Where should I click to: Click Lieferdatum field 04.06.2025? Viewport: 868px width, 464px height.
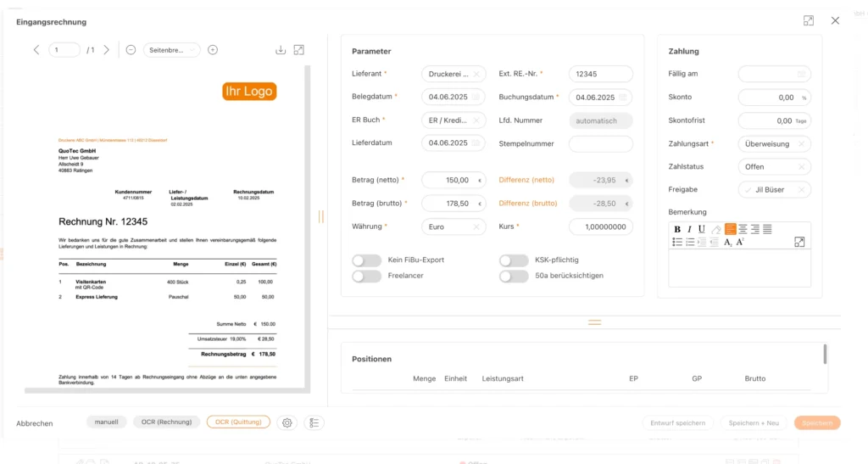tap(453, 143)
